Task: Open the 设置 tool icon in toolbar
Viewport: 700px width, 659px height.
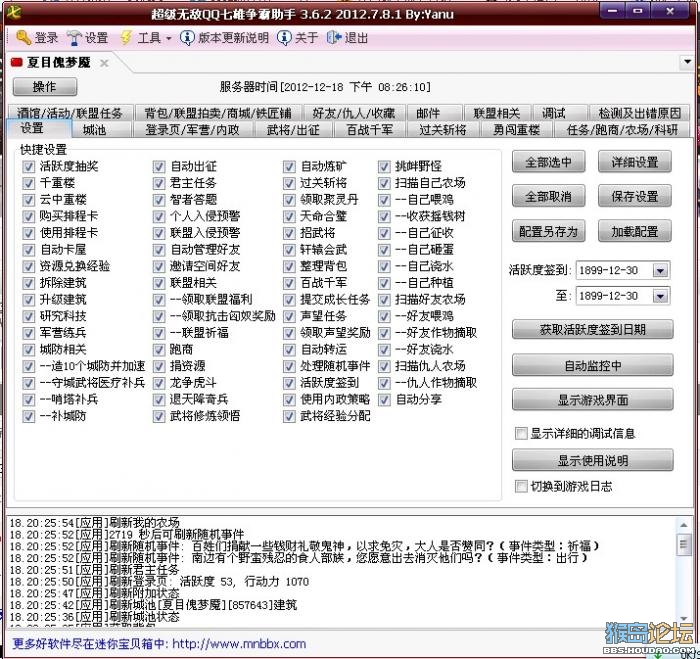Action: [74, 38]
